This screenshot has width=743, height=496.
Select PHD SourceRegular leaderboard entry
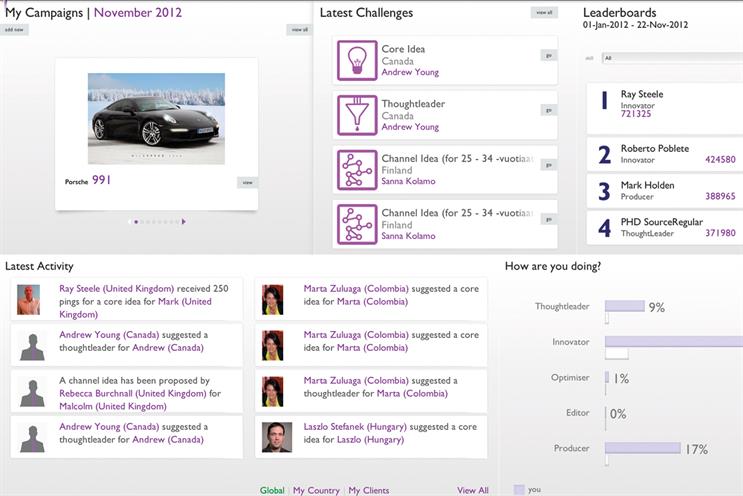(x=665, y=228)
